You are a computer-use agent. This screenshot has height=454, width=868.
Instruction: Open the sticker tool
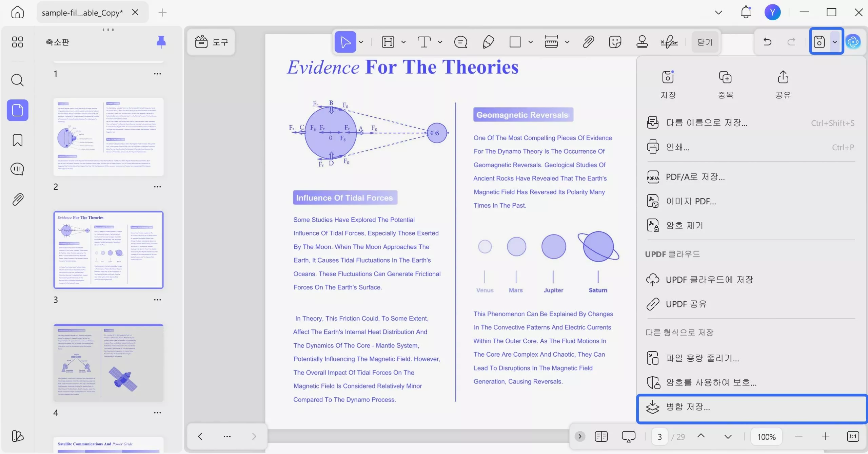(615, 42)
